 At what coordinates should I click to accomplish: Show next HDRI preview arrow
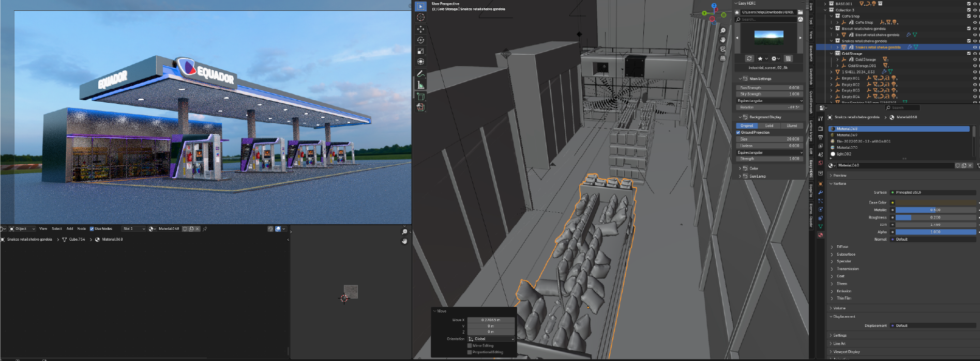pyautogui.click(x=800, y=38)
